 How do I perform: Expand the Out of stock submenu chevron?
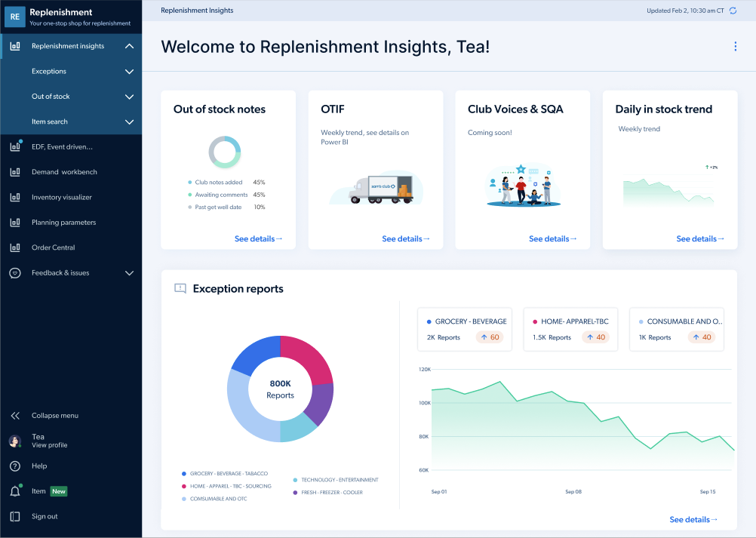[x=129, y=97]
